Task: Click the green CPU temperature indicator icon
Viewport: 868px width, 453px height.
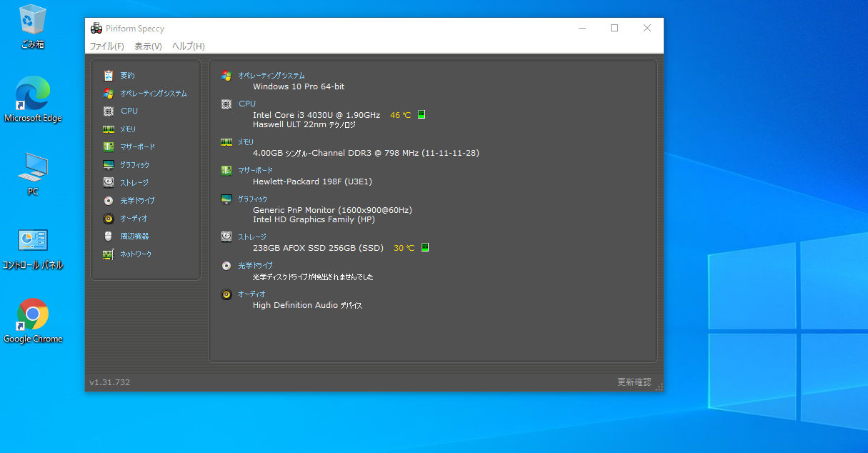Action: (x=421, y=114)
